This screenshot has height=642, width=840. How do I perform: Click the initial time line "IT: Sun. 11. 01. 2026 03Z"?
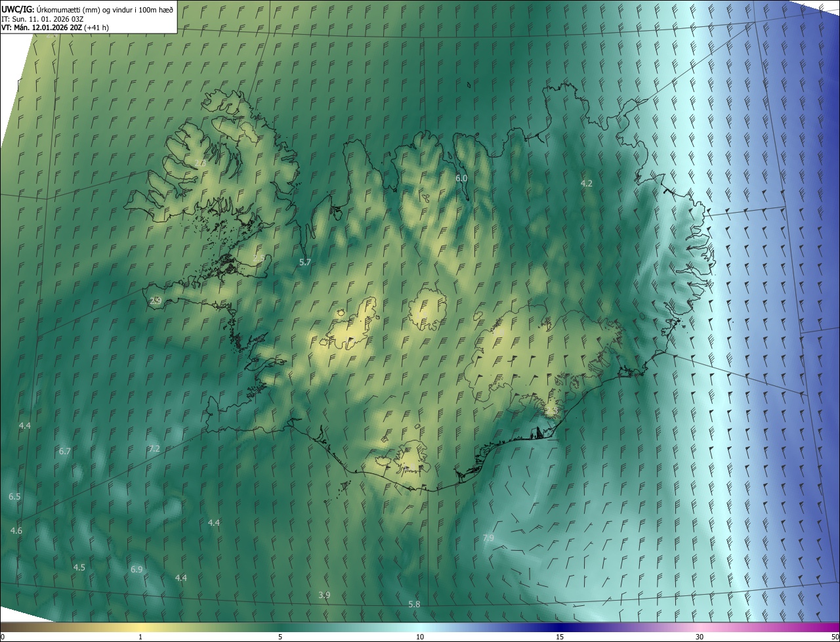click(x=44, y=18)
